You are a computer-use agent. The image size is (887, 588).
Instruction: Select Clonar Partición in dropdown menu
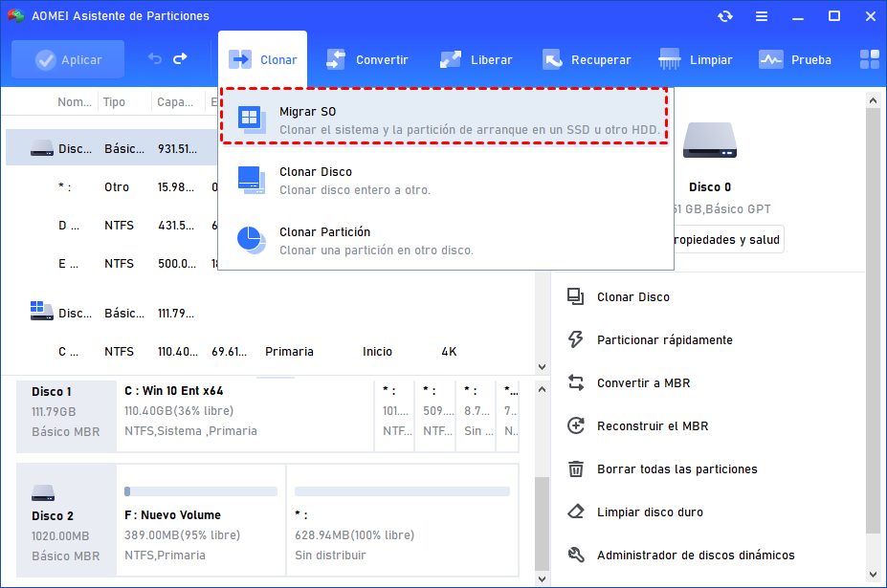[x=446, y=240]
